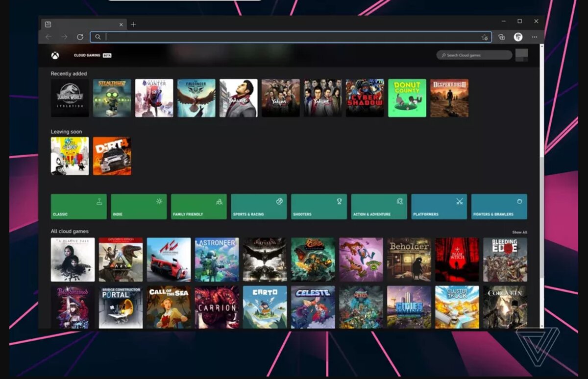Open the Cyber Shadow game tile
Viewport: 588px width, 379px height.
[365, 98]
